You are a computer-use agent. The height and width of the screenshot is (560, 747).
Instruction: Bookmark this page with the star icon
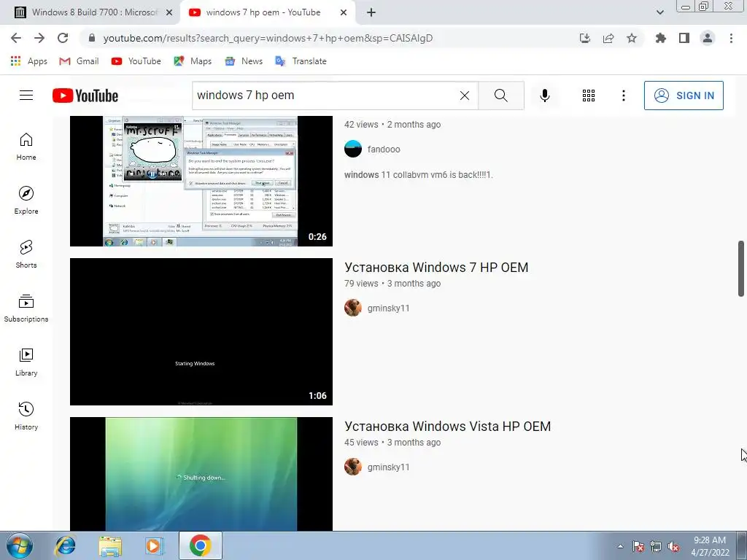click(x=632, y=38)
